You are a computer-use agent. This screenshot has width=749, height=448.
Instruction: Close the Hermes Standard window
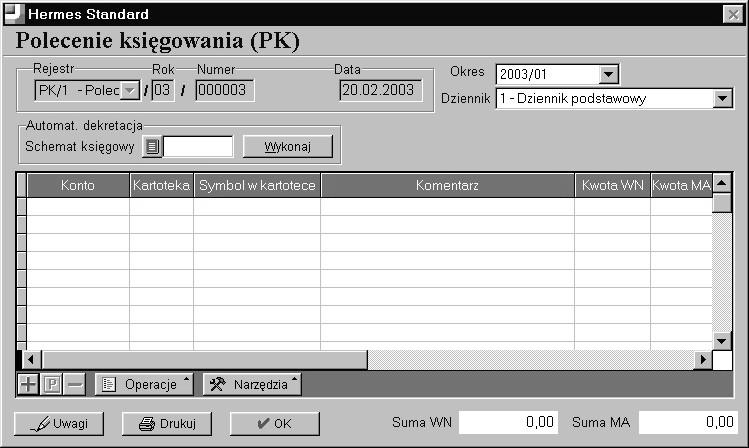(x=733, y=14)
